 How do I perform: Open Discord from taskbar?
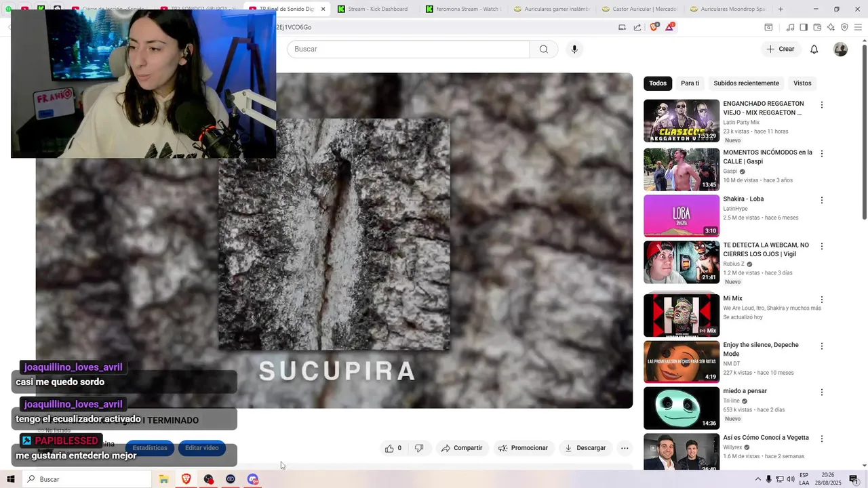click(x=253, y=479)
